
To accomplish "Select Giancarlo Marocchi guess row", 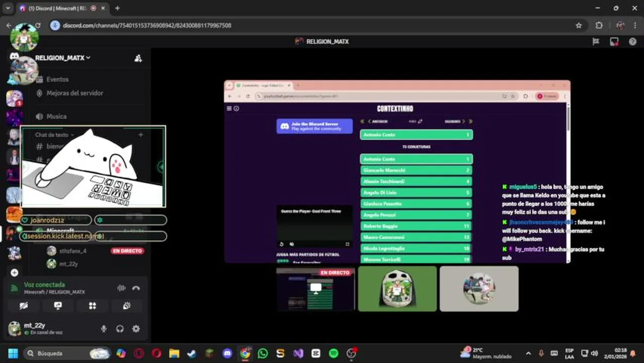I will click(416, 170).
